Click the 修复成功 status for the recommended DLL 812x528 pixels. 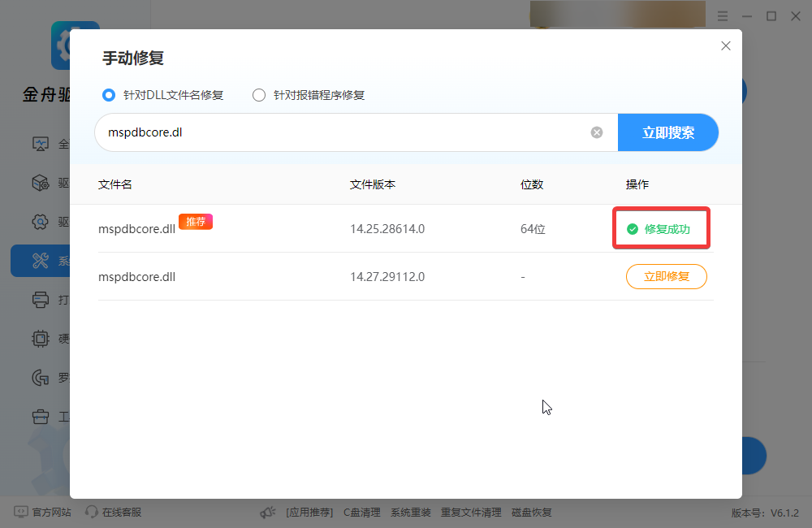click(x=661, y=229)
